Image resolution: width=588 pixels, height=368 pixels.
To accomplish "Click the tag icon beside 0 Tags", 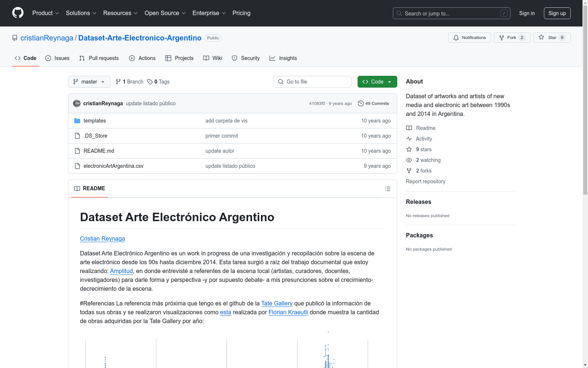I will 150,82.
